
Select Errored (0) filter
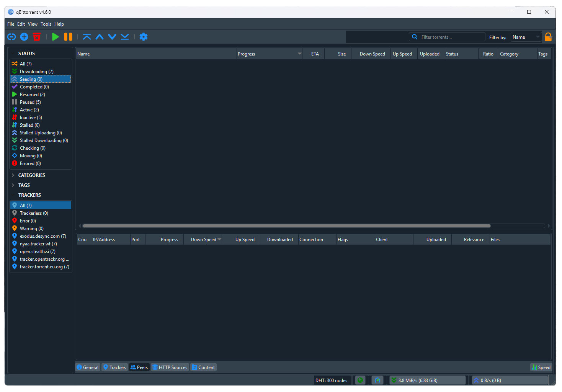41,163
